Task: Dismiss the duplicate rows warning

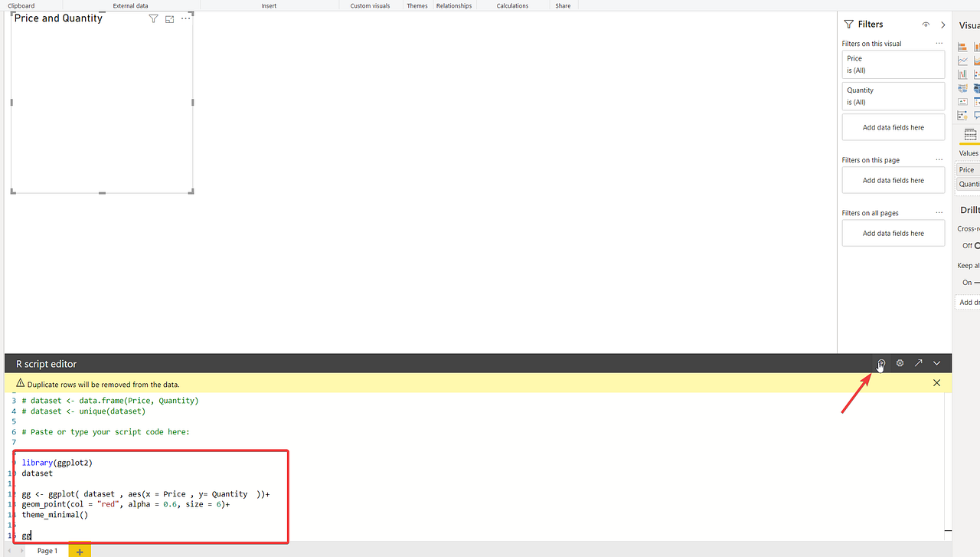Action: [x=936, y=382]
